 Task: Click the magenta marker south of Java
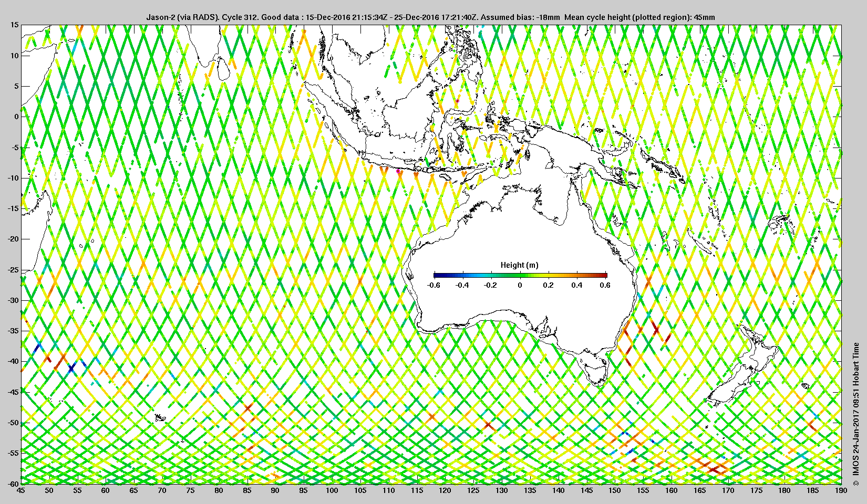tap(398, 171)
